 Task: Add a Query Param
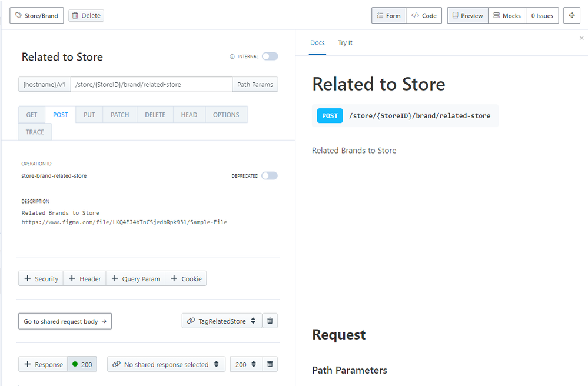[x=135, y=279]
